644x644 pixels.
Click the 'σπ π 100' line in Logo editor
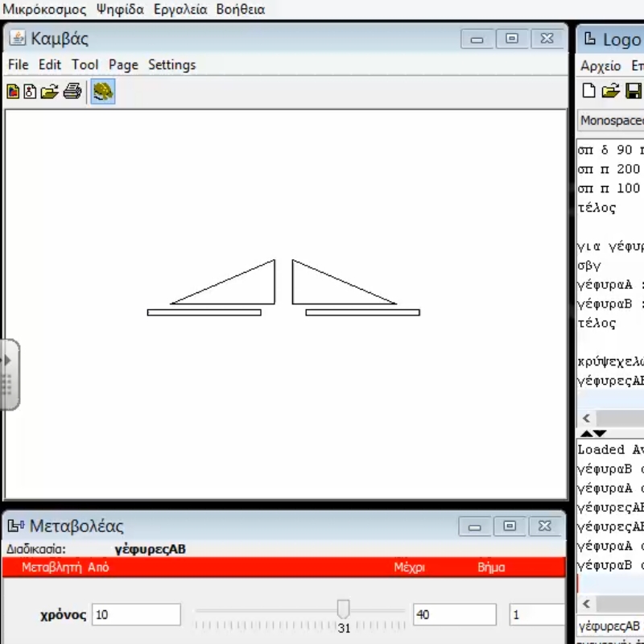click(609, 188)
